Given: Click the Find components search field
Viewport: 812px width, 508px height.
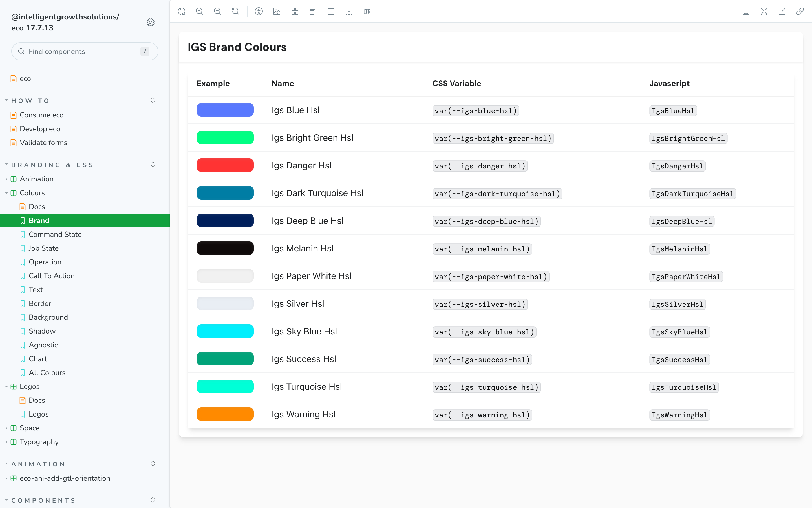Looking at the screenshot, I should pos(85,51).
